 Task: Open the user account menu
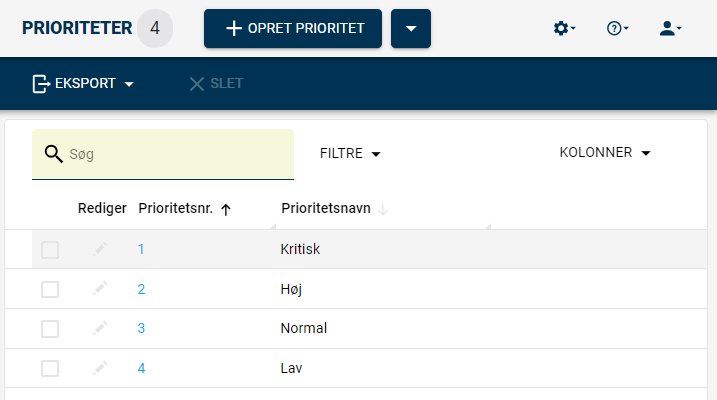pos(670,28)
